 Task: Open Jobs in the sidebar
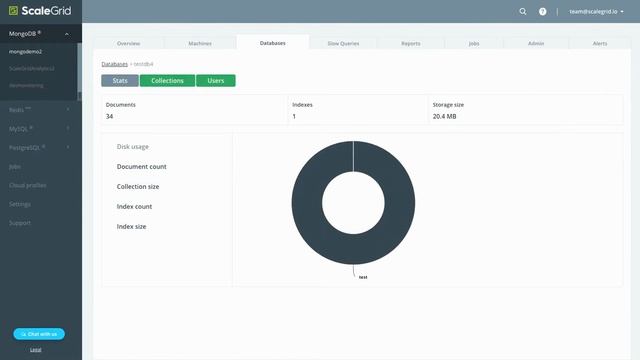click(x=15, y=167)
